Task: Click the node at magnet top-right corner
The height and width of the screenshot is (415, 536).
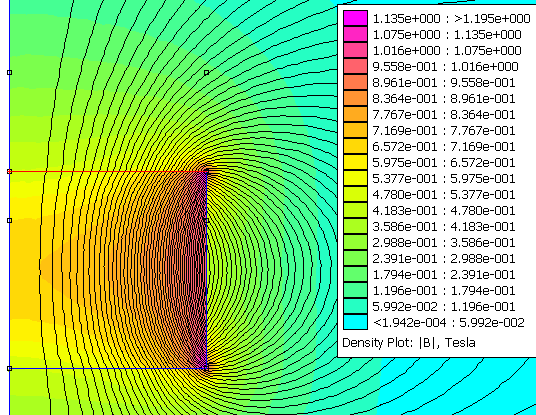Action: 206,171
